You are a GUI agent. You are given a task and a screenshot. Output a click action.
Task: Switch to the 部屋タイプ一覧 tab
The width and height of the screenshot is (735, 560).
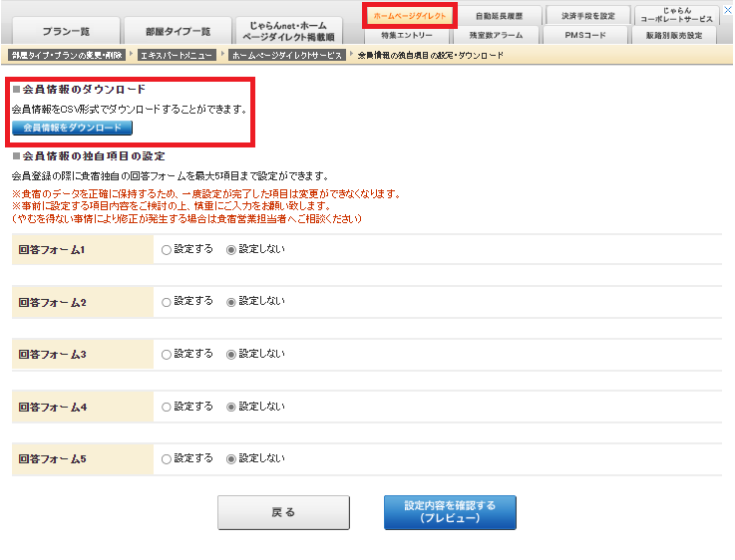click(x=178, y=31)
